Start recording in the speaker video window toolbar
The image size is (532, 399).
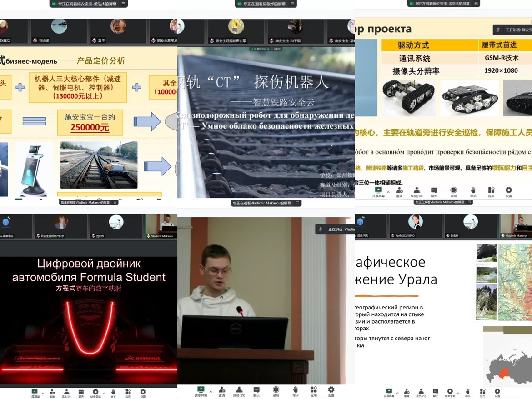pyautogui.click(x=276, y=391)
